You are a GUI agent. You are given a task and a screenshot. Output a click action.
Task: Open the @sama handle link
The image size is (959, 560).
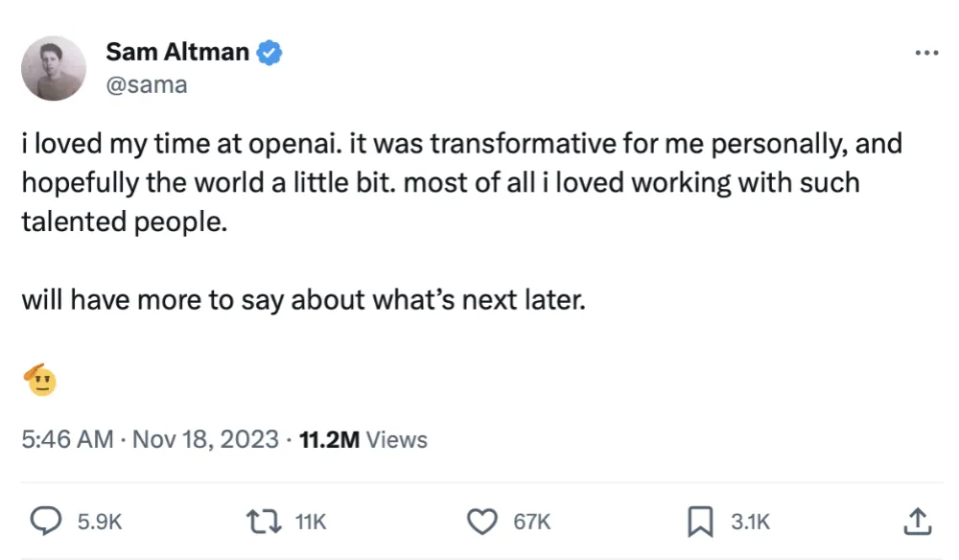click(x=147, y=84)
